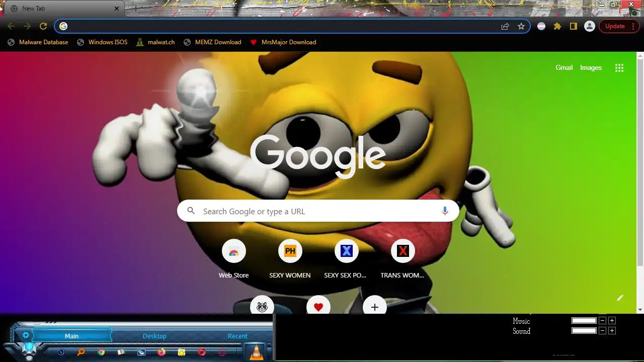The height and width of the screenshot is (362, 644).
Task: Switch to the Recent tab in the dock
Action: (237, 336)
